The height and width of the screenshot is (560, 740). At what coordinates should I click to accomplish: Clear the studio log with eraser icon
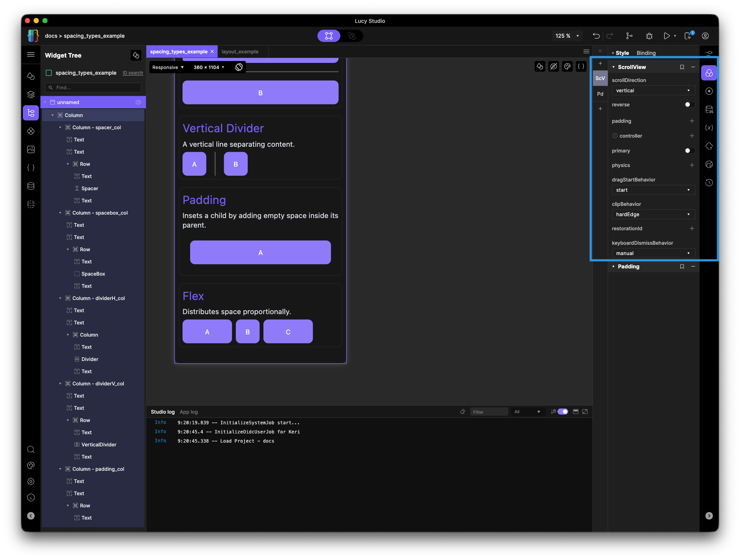coord(463,412)
